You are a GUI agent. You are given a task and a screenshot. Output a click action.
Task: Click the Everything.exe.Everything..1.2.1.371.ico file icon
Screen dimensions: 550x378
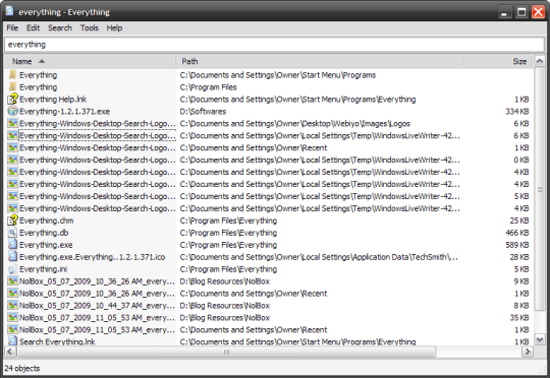13,257
